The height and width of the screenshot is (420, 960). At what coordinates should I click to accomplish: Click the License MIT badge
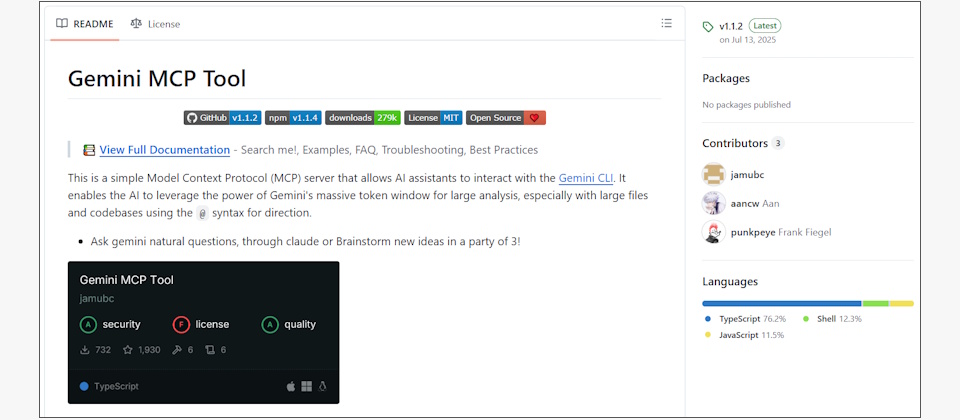433,118
